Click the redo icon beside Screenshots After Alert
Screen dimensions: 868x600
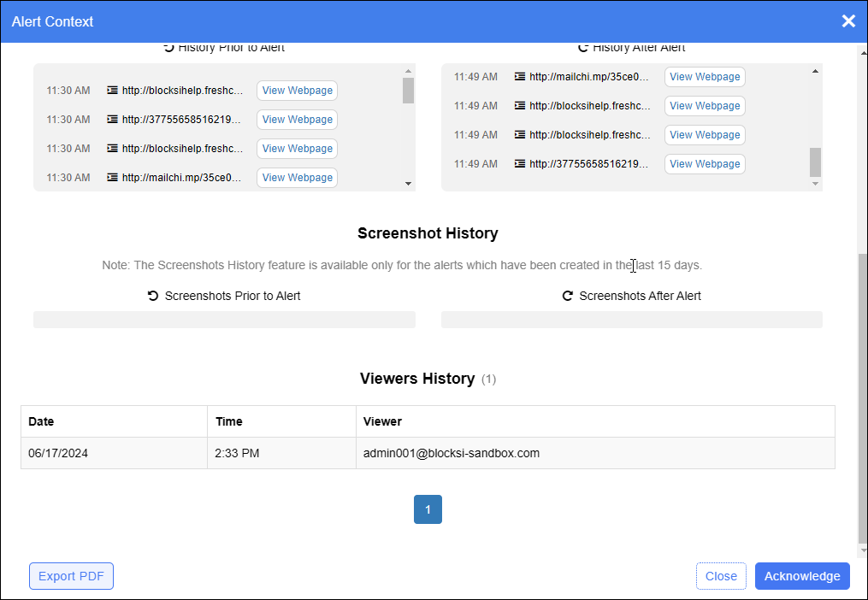click(x=568, y=296)
